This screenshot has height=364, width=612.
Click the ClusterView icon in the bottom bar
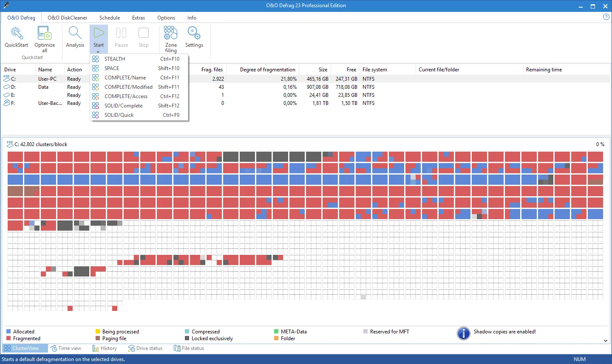pos(8,348)
